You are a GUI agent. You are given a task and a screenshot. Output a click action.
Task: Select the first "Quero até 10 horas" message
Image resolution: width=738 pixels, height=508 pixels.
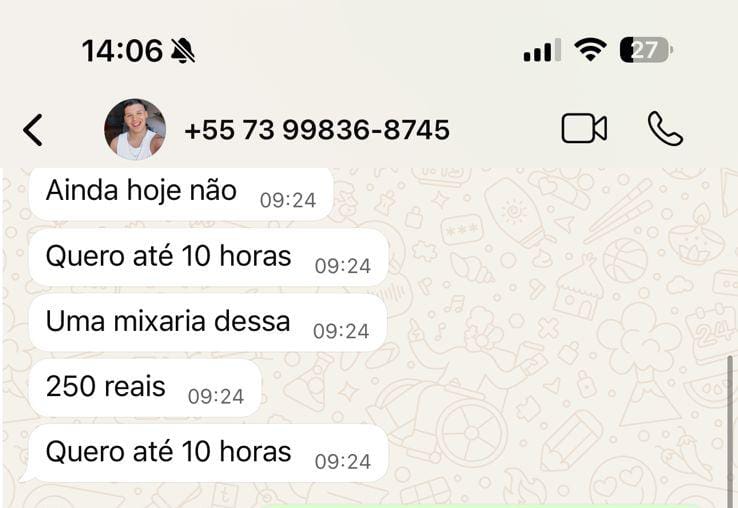point(209,258)
